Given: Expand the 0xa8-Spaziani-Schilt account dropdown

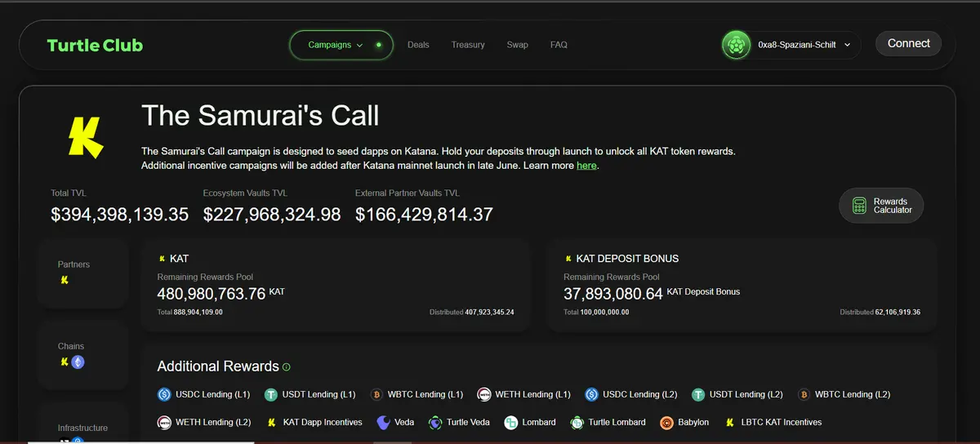Looking at the screenshot, I should pyautogui.click(x=791, y=45).
